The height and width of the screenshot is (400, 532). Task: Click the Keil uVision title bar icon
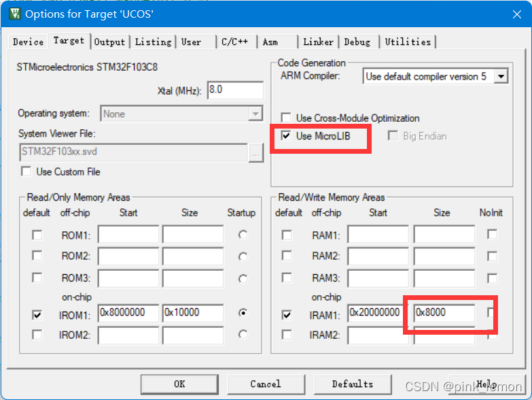coord(15,14)
